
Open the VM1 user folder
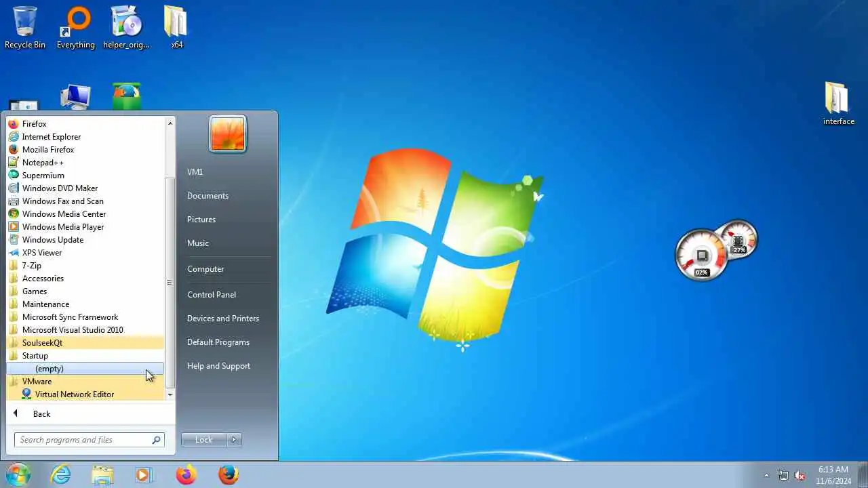[x=195, y=172]
